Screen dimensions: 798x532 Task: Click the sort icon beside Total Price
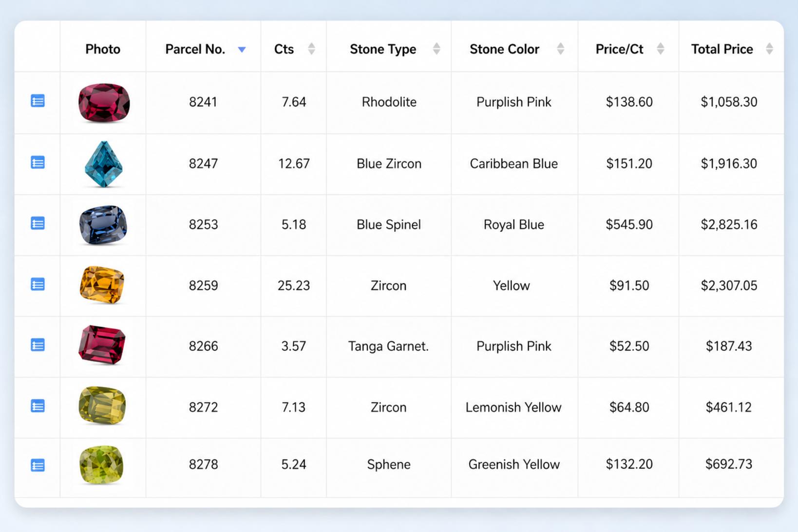(770, 49)
